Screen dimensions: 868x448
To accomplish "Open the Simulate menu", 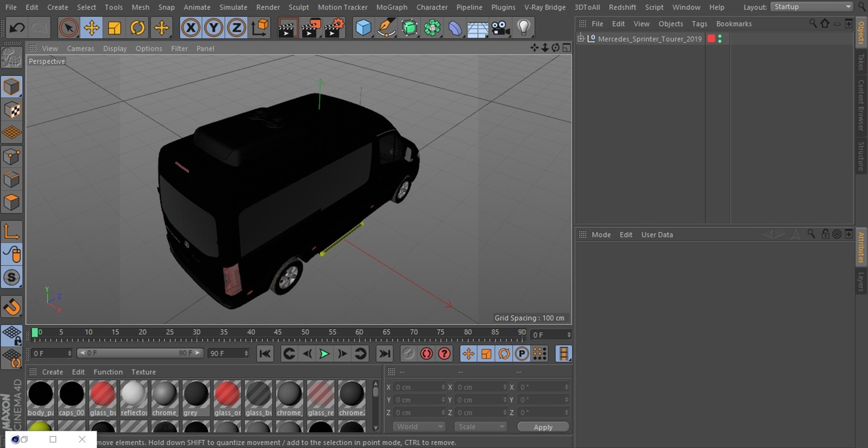I will click(x=233, y=7).
